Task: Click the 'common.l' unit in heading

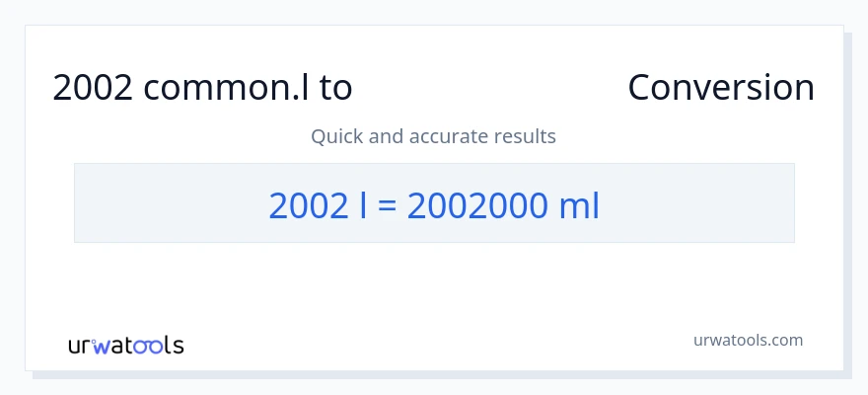Action: click(224, 88)
